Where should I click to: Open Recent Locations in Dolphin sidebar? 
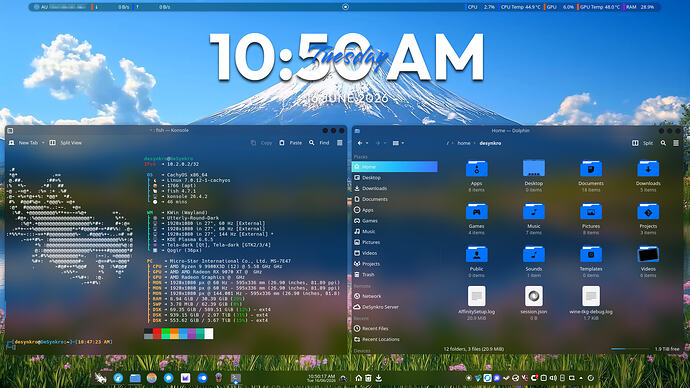[395, 339]
